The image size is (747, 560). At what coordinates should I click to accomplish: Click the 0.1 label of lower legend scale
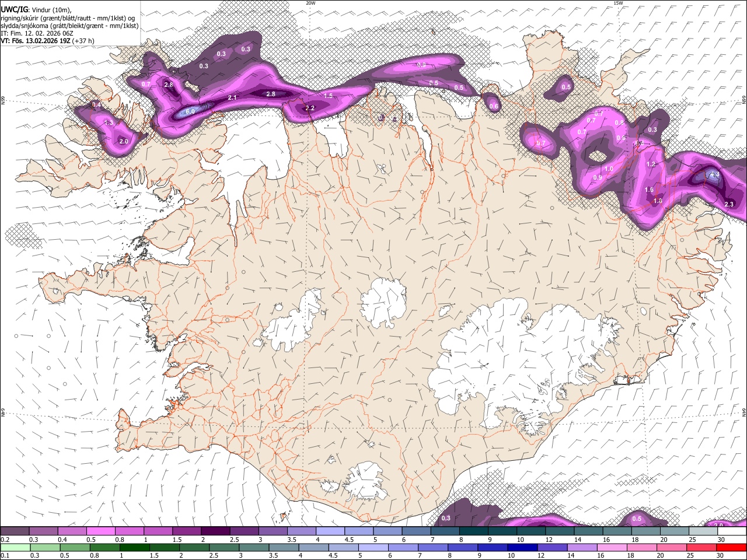coord(5,555)
